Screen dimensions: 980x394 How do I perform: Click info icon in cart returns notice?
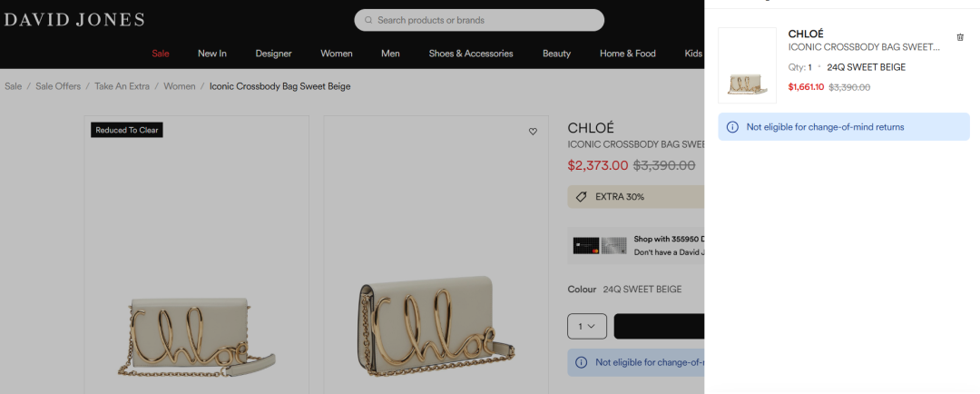[733, 127]
